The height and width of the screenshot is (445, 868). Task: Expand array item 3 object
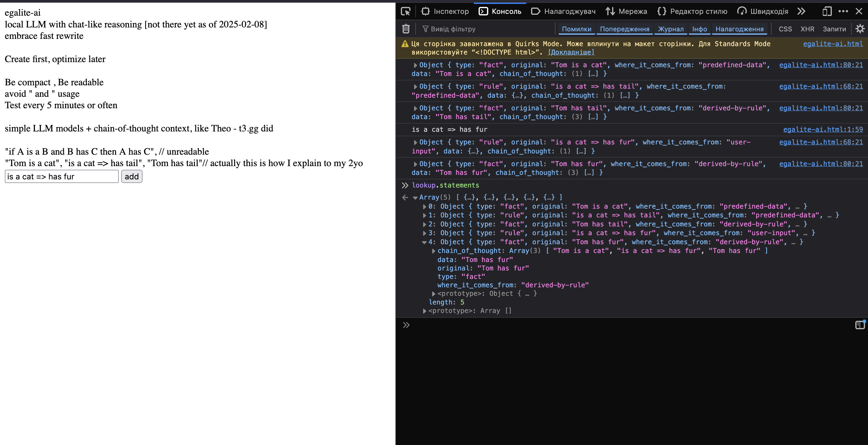[425, 233]
